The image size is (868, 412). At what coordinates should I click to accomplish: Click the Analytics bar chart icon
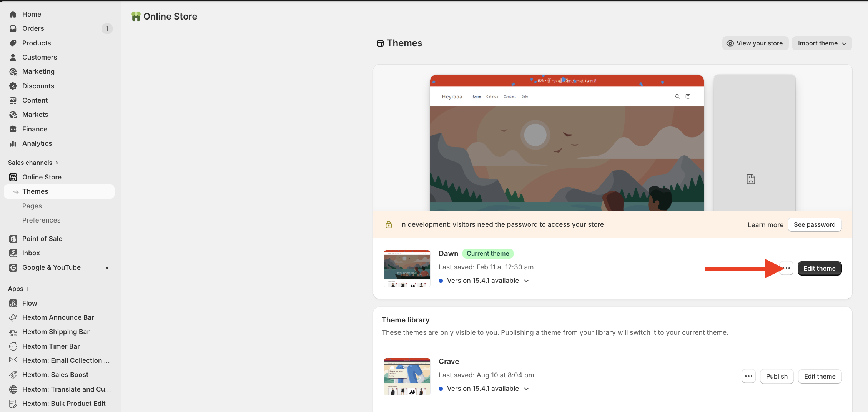point(13,143)
